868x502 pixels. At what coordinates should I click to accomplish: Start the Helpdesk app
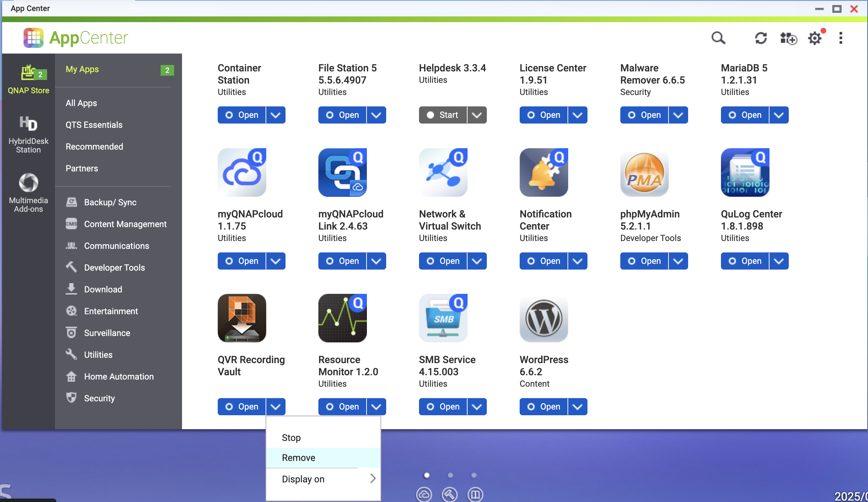443,115
